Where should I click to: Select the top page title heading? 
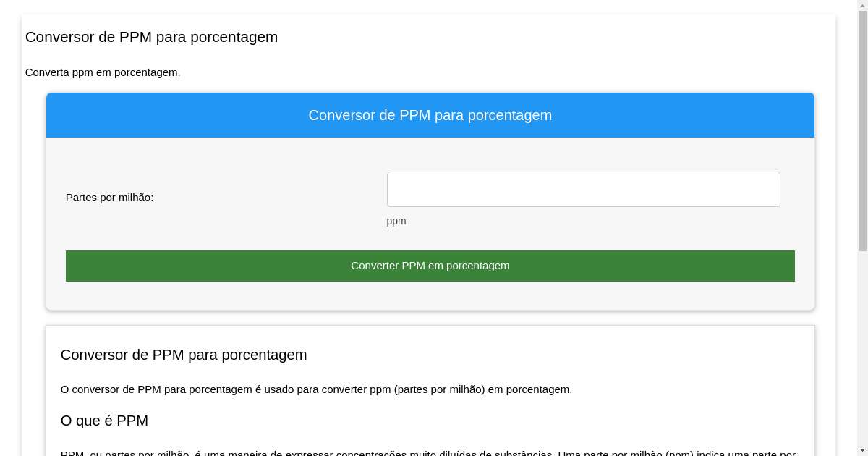(151, 37)
